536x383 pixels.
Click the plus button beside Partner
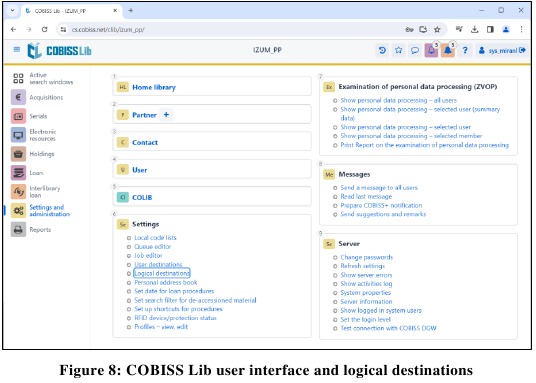[x=166, y=115]
